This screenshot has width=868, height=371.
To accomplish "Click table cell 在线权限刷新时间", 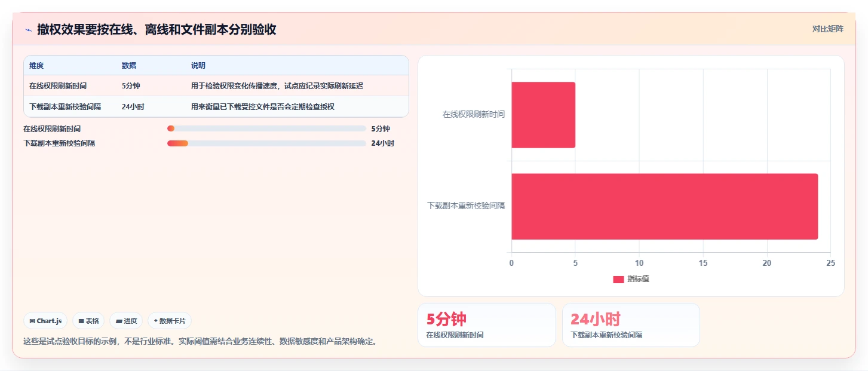I will coord(58,86).
